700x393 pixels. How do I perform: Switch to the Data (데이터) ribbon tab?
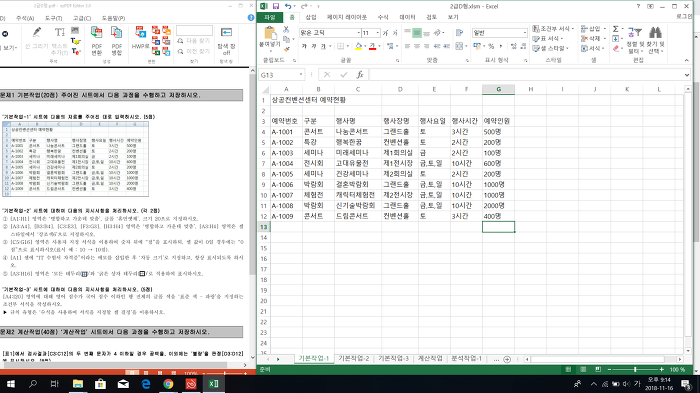pyautogui.click(x=407, y=17)
